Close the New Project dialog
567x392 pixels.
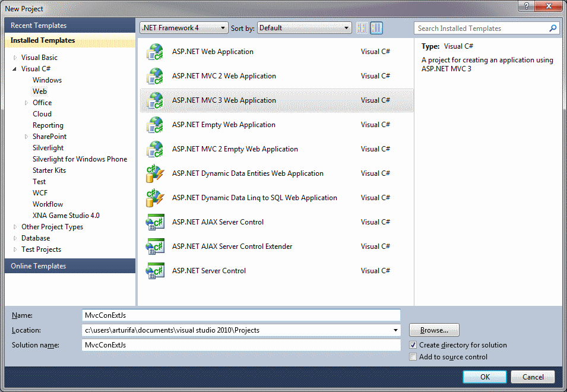549,6
